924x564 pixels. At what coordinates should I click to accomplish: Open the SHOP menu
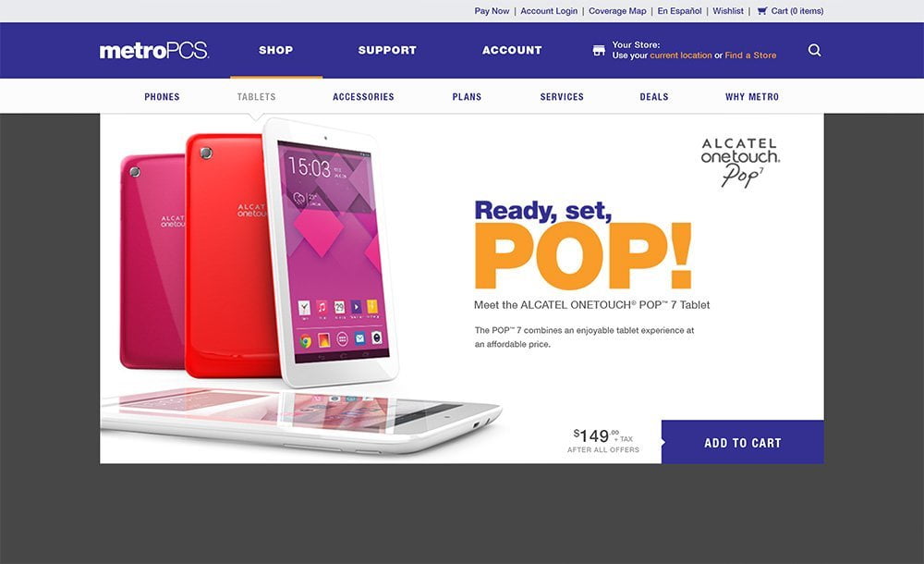click(x=275, y=50)
